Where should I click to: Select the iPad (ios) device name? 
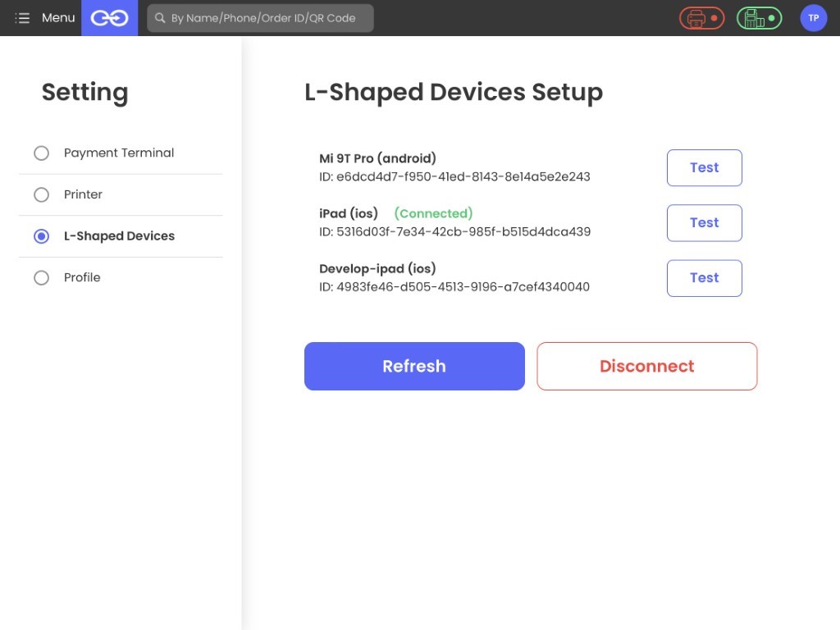349,214
